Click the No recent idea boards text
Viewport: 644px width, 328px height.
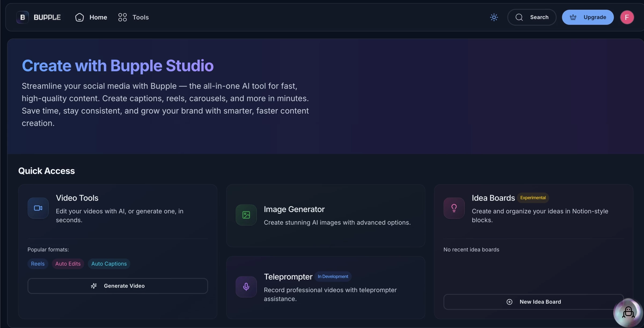(x=471, y=249)
